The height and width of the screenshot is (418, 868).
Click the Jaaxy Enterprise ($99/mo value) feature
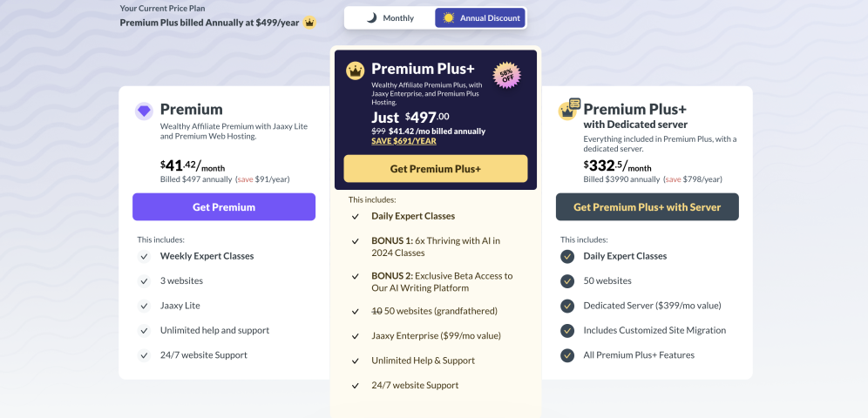tap(436, 335)
